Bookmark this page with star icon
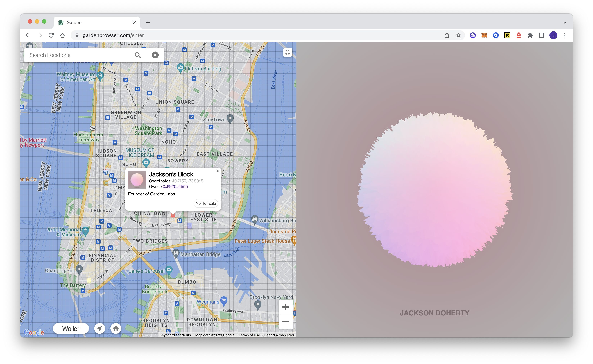This screenshot has height=364, width=593. click(458, 35)
